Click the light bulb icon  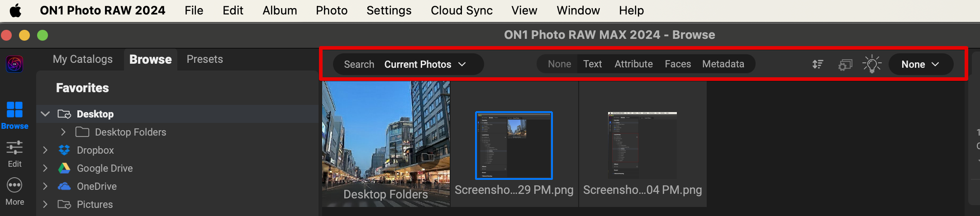point(872,64)
